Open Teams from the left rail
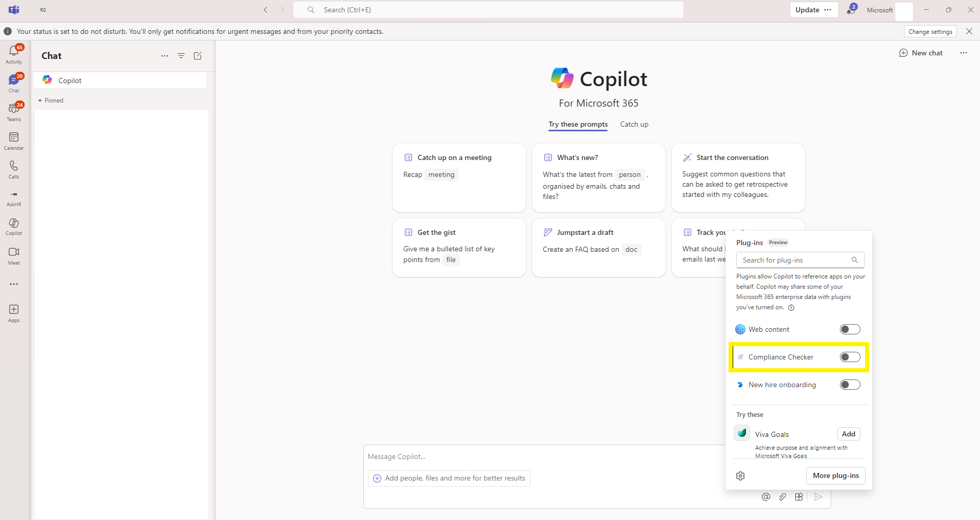This screenshot has height=520, width=980. (x=14, y=112)
